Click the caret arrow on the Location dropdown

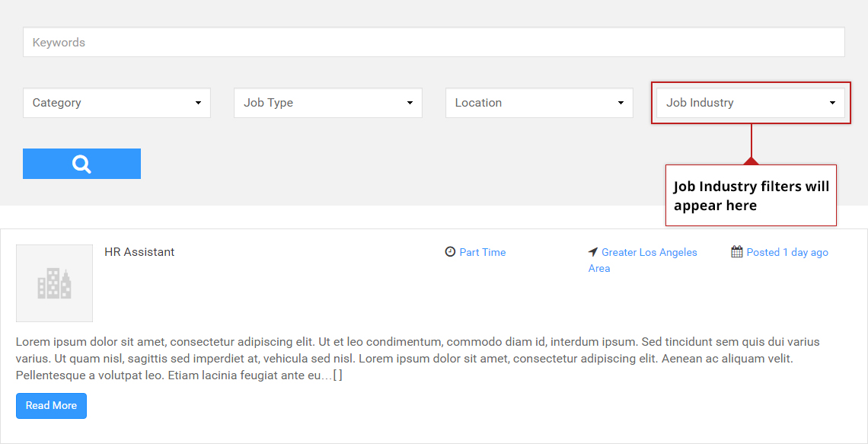click(623, 102)
